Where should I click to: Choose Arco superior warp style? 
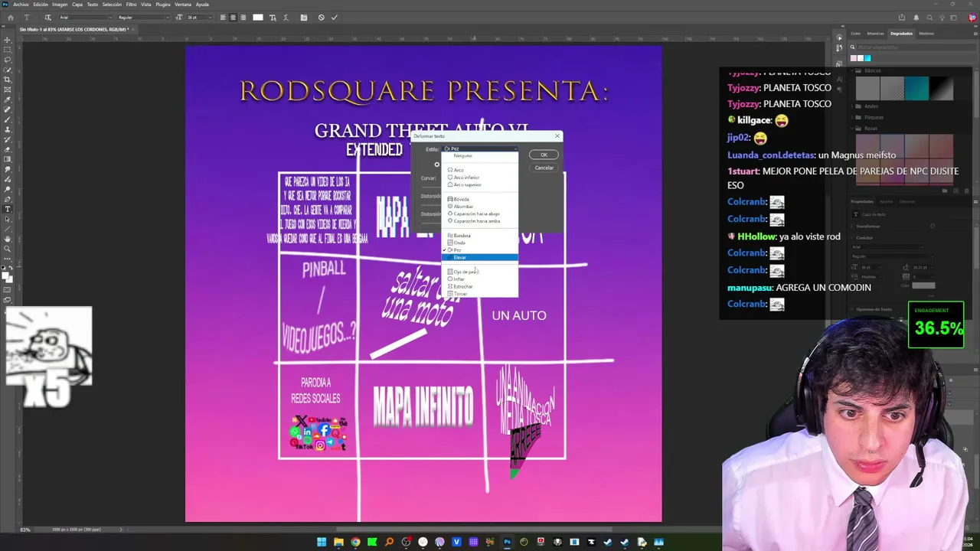coord(480,184)
